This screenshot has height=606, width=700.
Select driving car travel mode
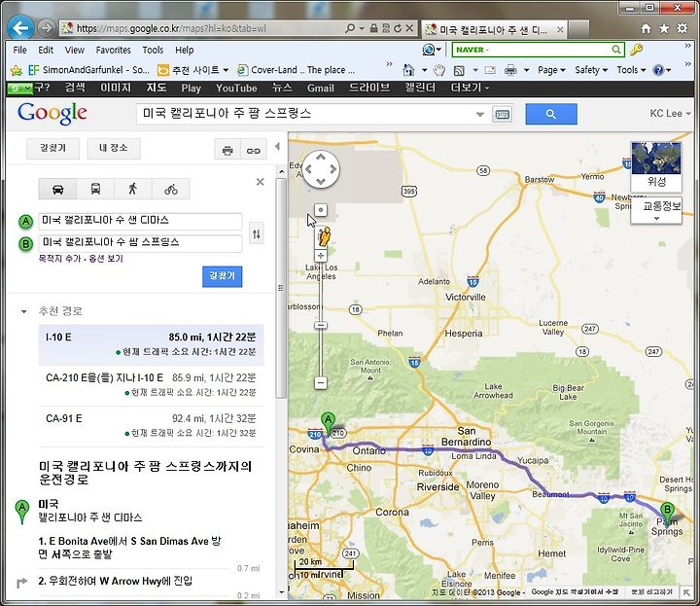(x=57, y=189)
